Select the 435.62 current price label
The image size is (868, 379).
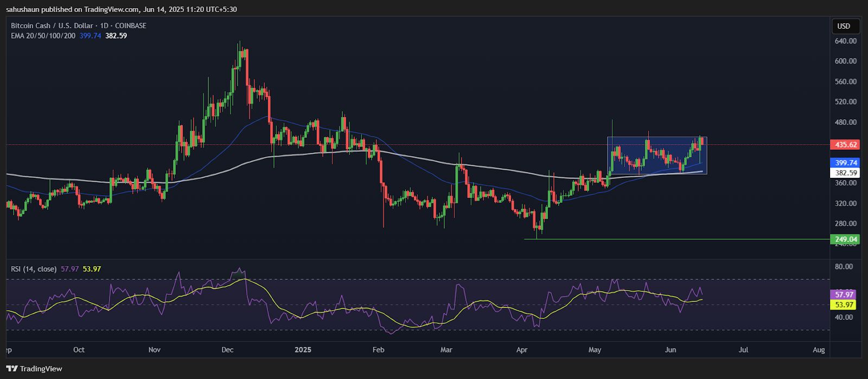845,145
